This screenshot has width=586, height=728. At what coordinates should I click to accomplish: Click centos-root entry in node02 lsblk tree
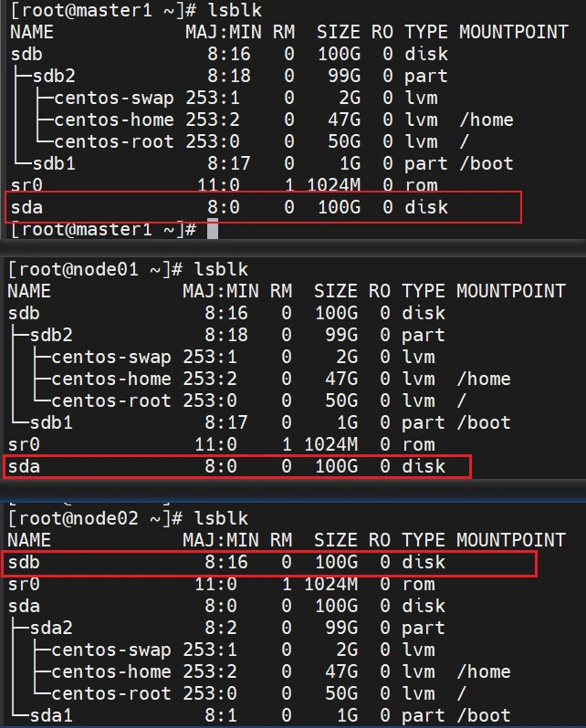(110, 693)
